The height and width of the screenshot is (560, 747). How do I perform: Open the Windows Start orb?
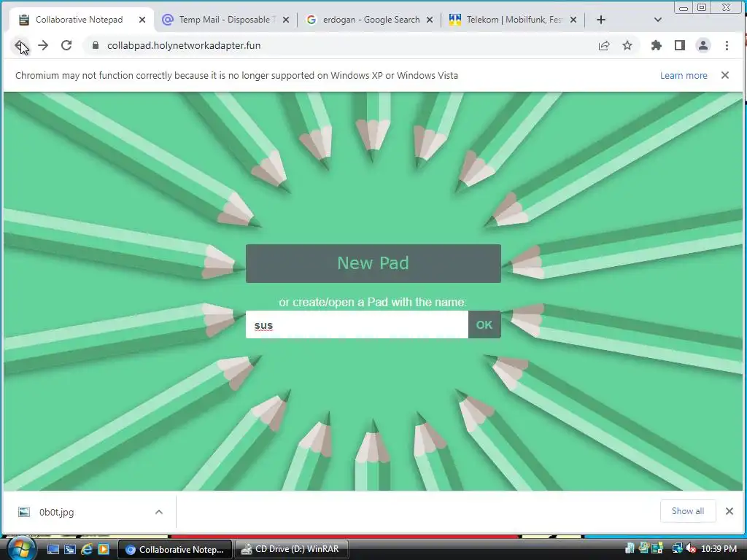[20, 548]
